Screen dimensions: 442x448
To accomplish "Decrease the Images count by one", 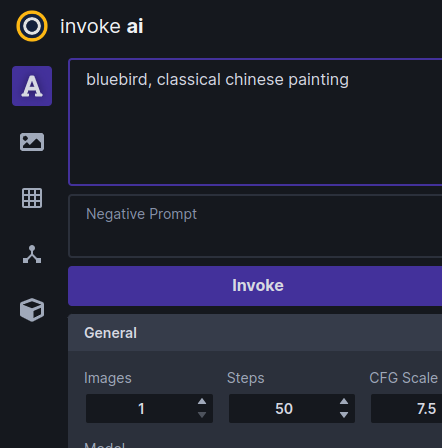I will [202, 415].
